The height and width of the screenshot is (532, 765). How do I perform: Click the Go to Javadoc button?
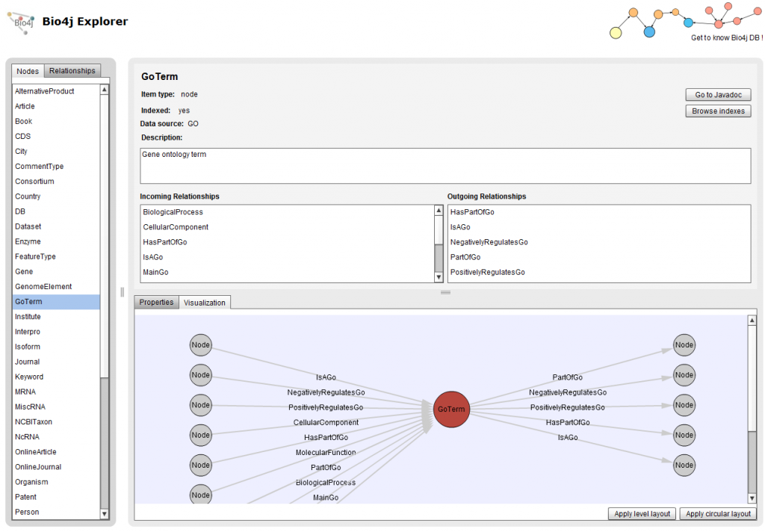pos(718,95)
